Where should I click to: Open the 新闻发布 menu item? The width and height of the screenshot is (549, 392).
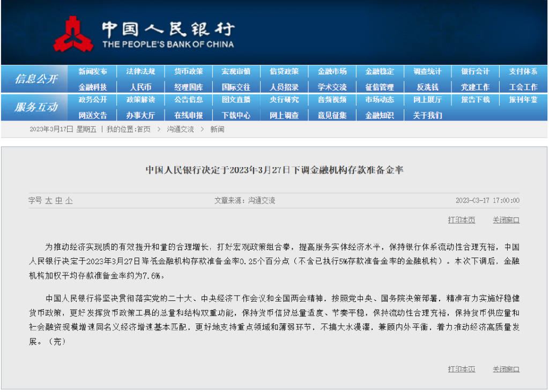click(93, 71)
